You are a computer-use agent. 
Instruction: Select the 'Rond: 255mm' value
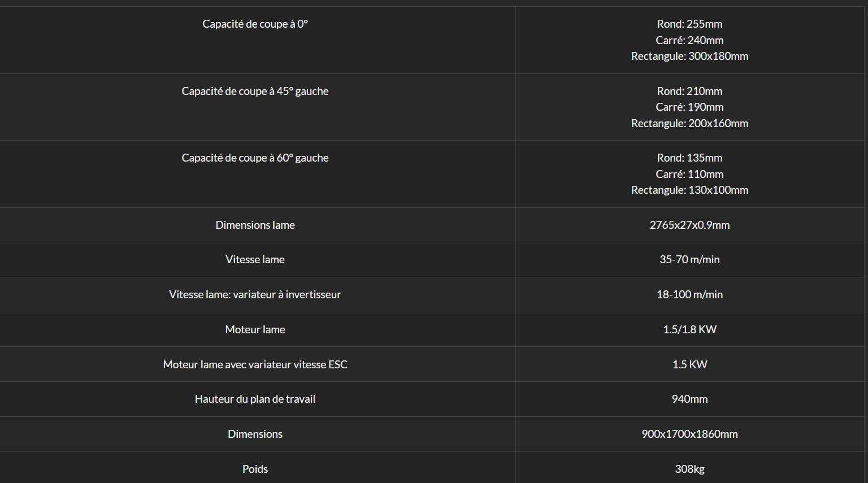[x=689, y=24]
